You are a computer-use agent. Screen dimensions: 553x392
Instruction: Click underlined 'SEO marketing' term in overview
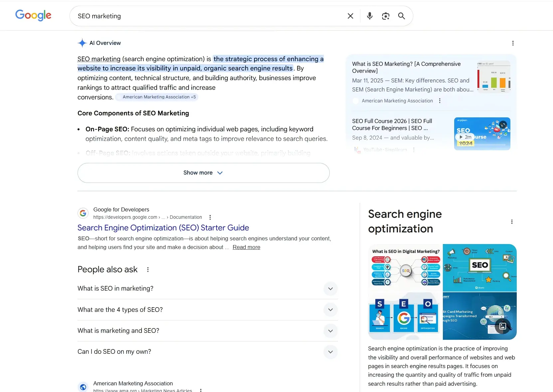(x=99, y=59)
